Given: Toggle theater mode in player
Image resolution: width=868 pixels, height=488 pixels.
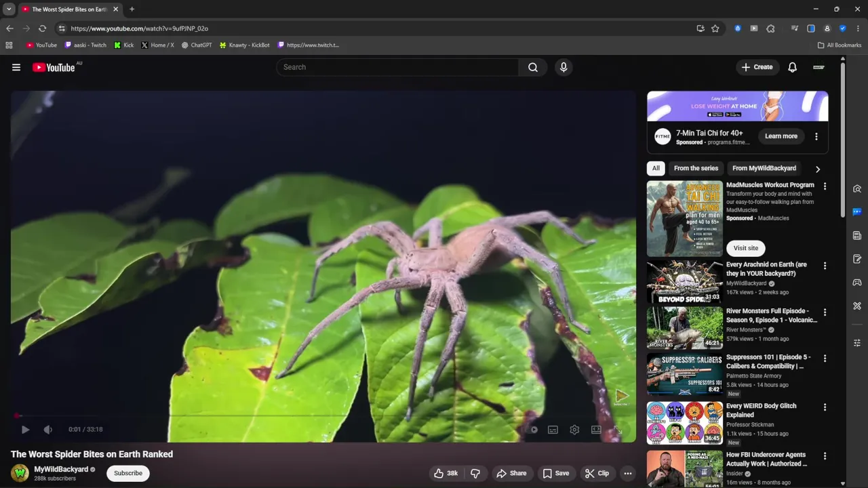Looking at the screenshot, I should tap(596, 430).
